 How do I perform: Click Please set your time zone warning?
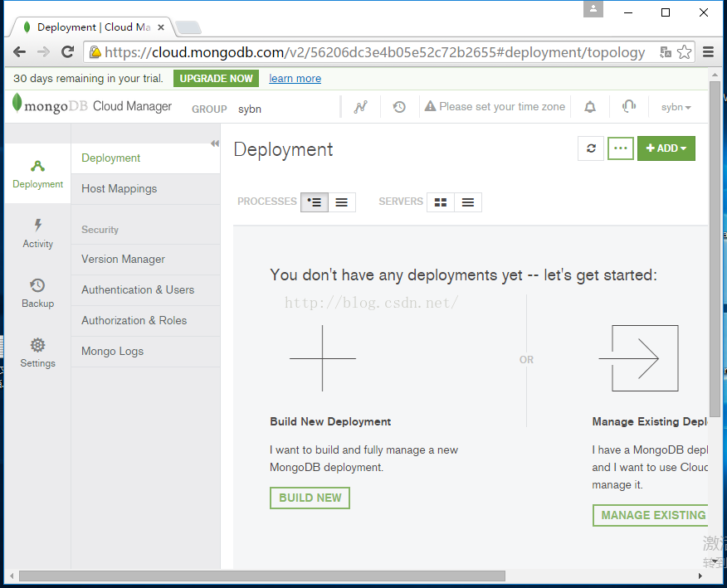pos(495,107)
